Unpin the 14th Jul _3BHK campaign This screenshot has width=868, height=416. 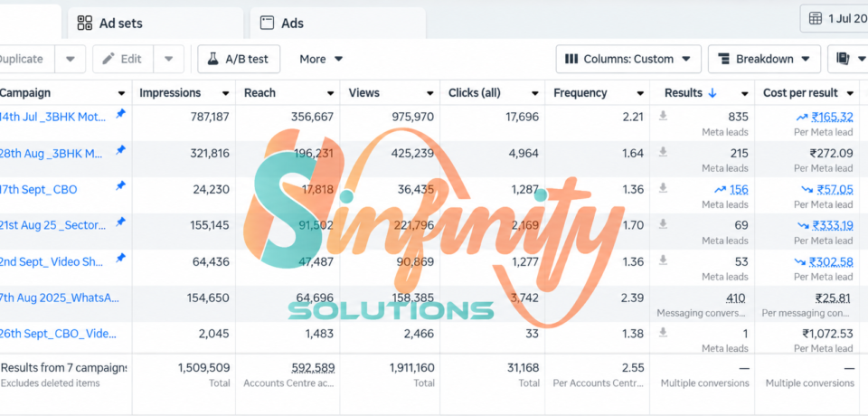tap(120, 114)
